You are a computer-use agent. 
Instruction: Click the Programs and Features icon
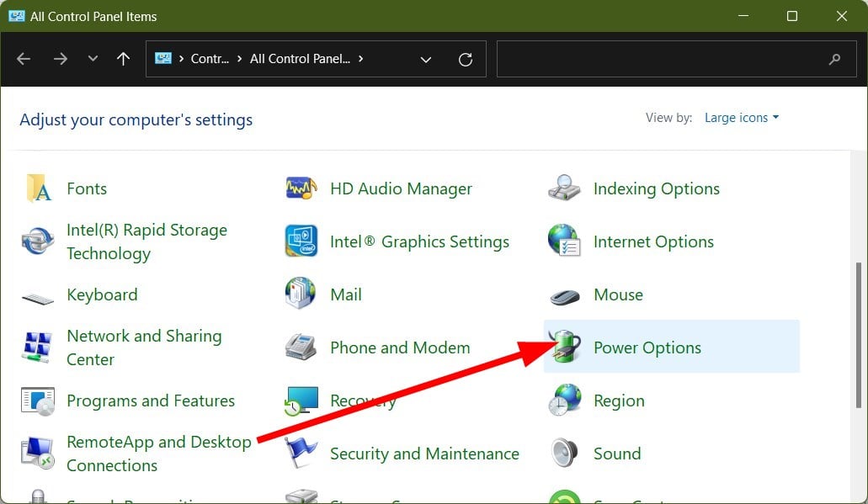pyautogui.click(x=38, y=401)
